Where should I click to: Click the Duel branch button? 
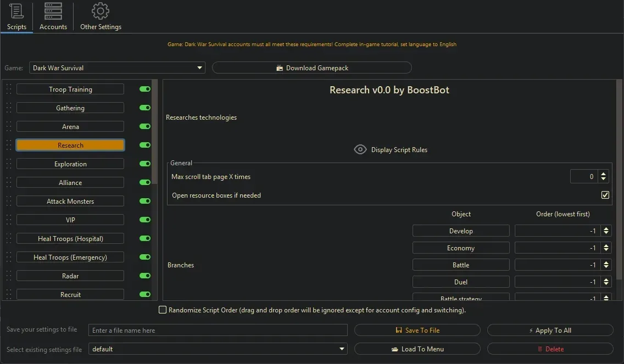point(461,282)
